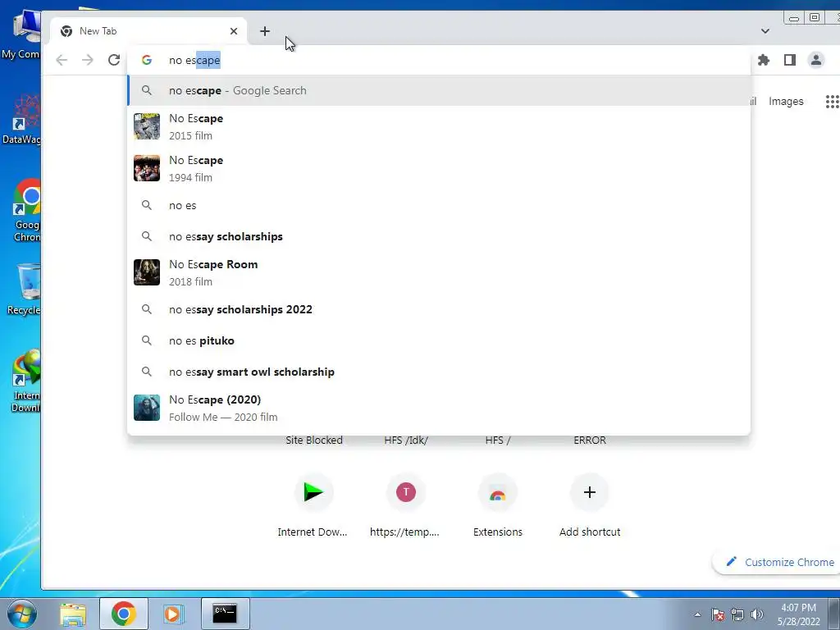Click the address bar with 'no escape'

pos(440,60)
